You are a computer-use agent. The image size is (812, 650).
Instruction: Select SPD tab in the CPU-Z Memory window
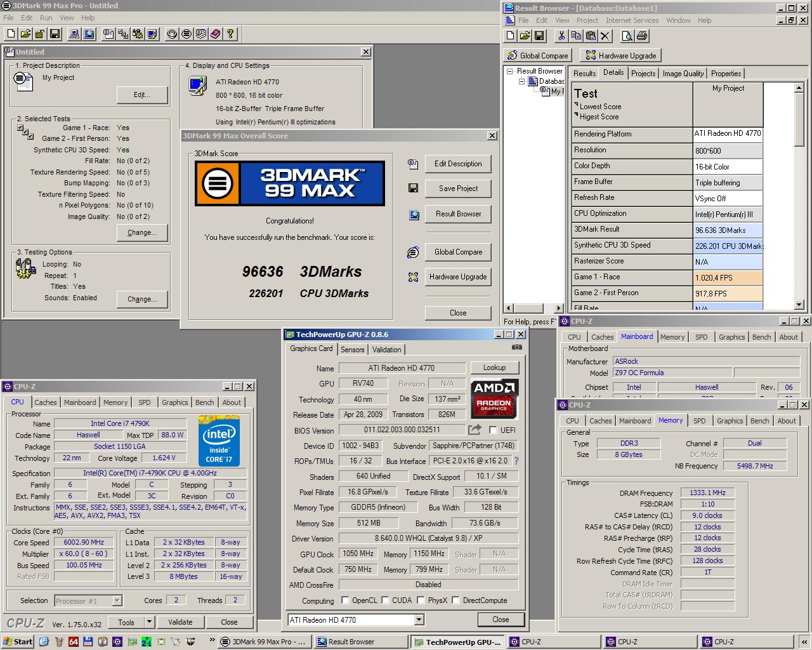click(x=699, y=421)
